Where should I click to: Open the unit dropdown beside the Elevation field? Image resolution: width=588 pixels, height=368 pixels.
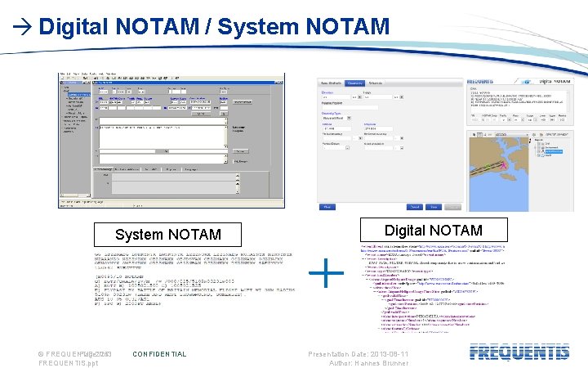tap(359, 96)
